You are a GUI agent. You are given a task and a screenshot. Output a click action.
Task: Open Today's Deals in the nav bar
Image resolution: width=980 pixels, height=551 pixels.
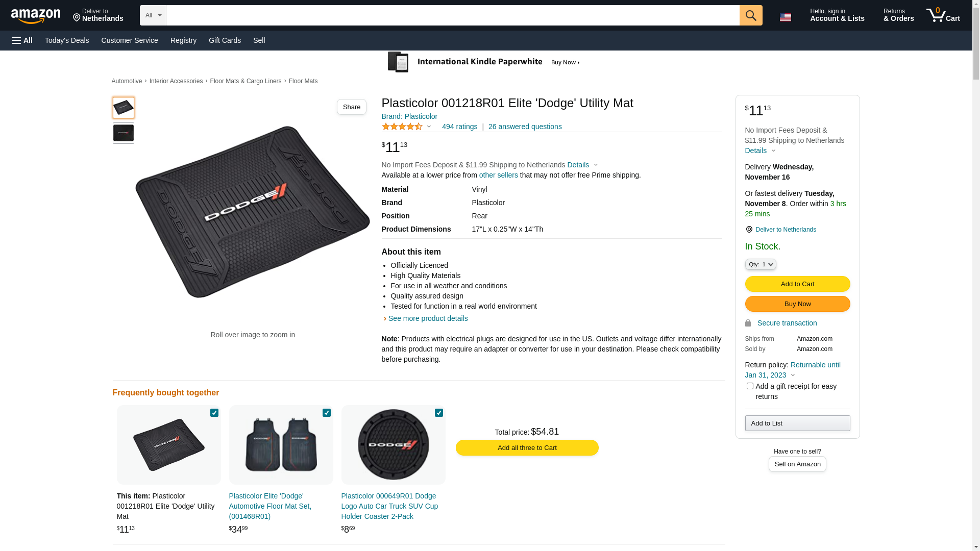(67, 40)
